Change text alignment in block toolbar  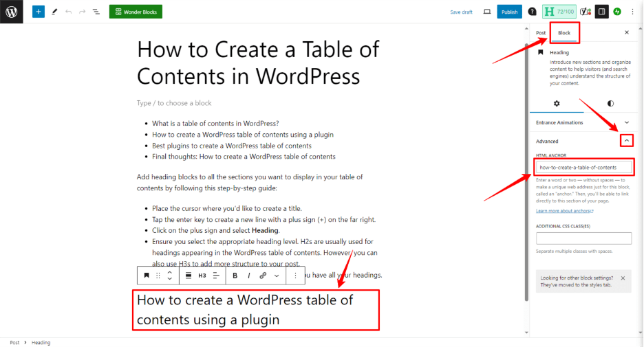(216, 276)
